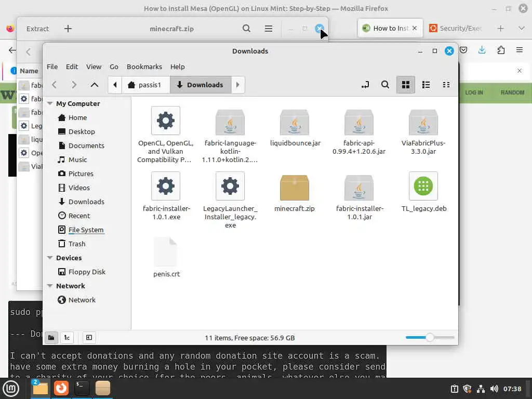Select LegacyLauncher_Installer_legacy.exe file
Image resolution: width=532 pixels, height=399 pixels.
click(x=230, y=200)
